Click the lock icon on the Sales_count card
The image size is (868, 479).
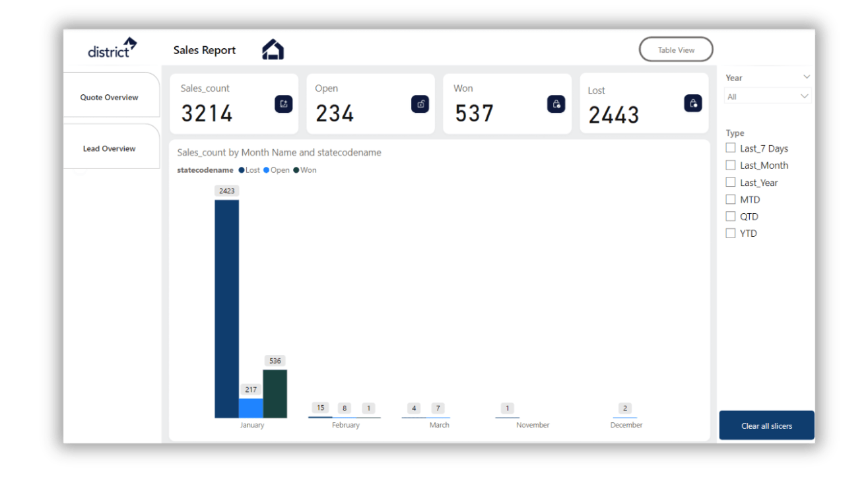[283, 104]
